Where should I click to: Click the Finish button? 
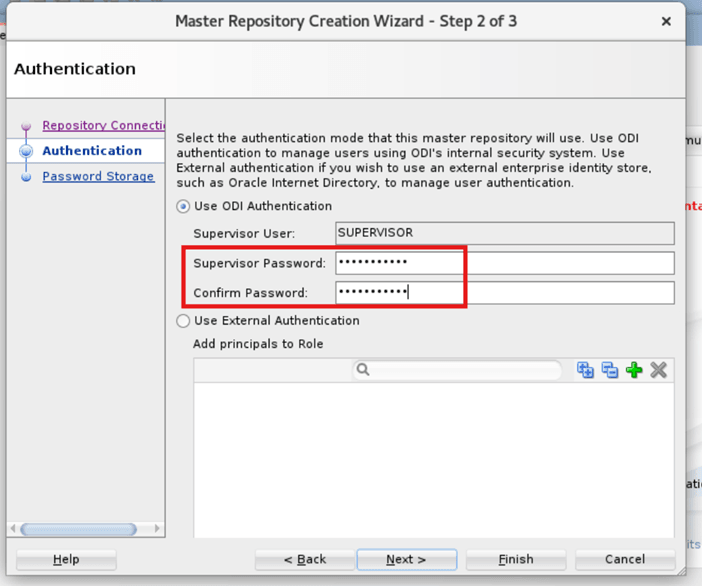(516, 560)
